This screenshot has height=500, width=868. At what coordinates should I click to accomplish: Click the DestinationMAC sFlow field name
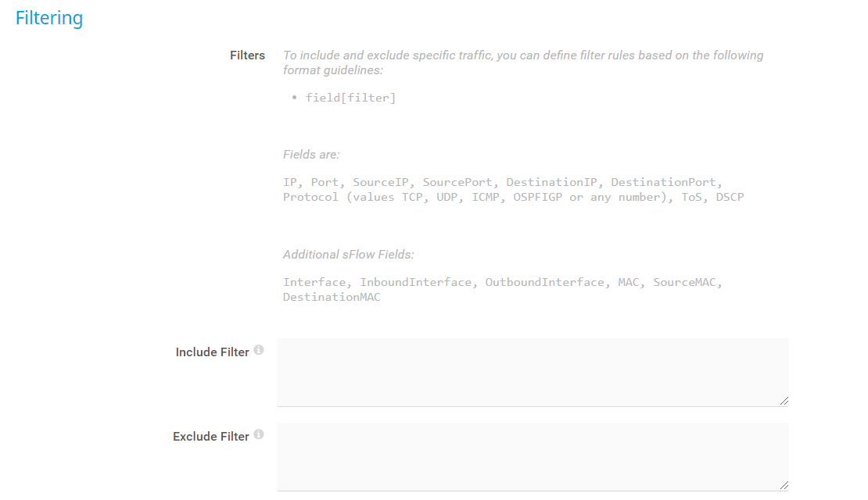pyautogui.click(x=332, y=298)
